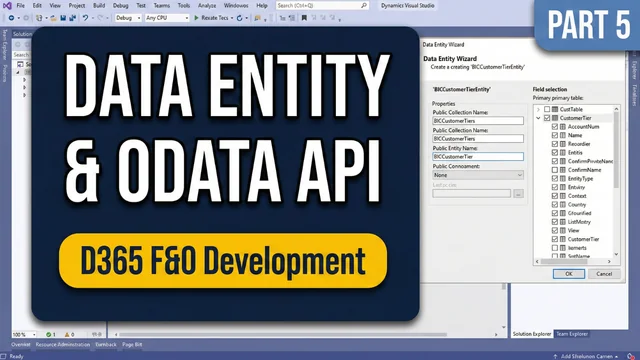
Task: Click the Undo toolbar icon
Action: [85, 18]
